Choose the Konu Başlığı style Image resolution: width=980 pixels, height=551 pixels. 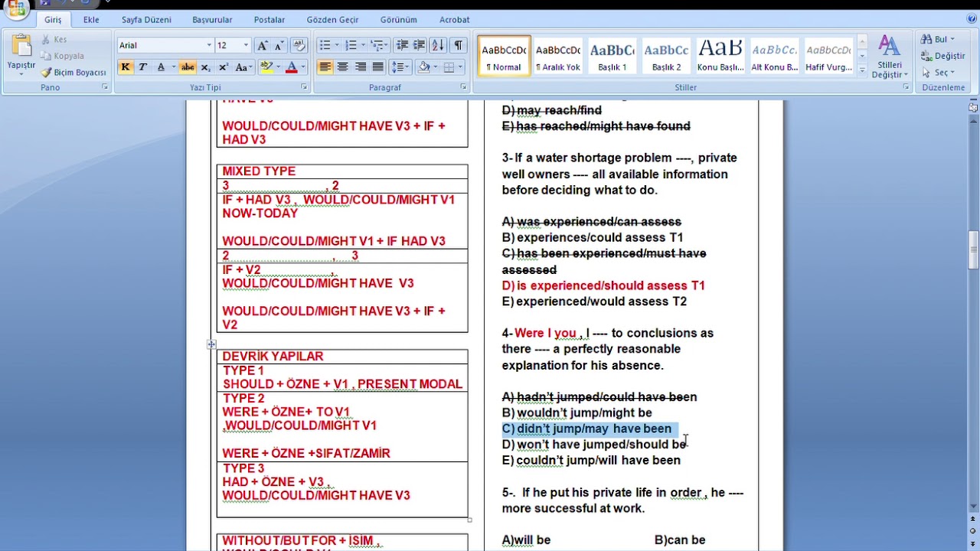pos(720,56)
